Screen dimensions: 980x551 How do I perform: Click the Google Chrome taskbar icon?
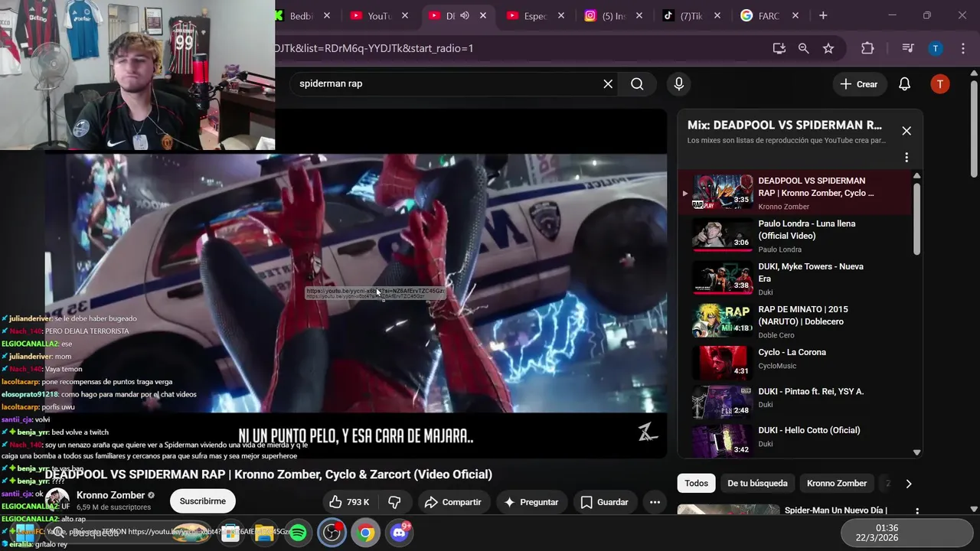tap(366, 532)
